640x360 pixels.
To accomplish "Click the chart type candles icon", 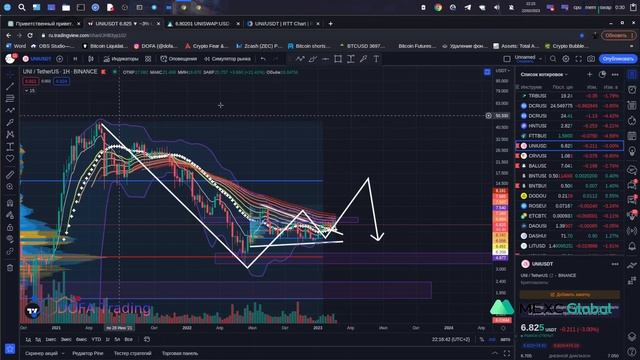I will (91, 59).
